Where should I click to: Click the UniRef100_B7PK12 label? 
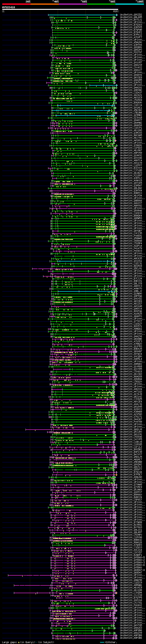point(131,35)
